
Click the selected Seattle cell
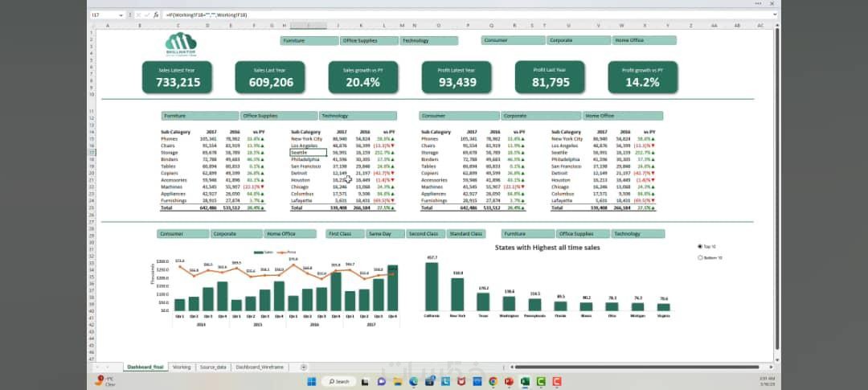tap(309, 152)
